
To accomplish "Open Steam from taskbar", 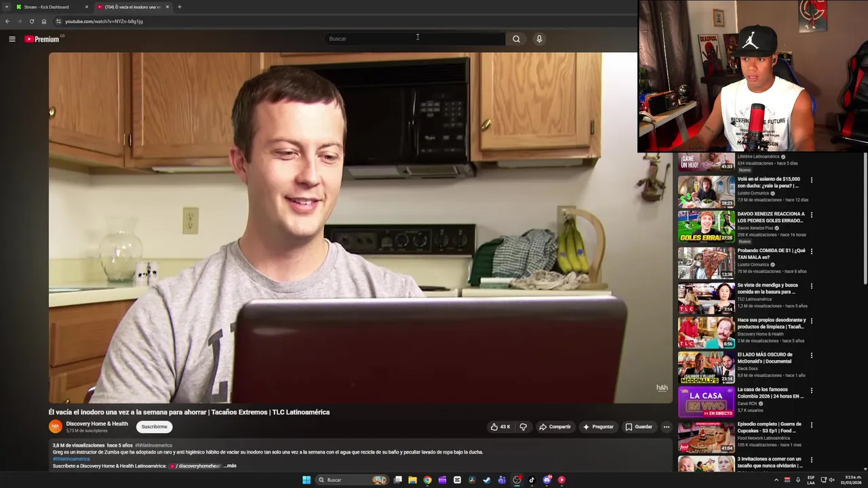I will pyautogui.click(x=487, y=480).
